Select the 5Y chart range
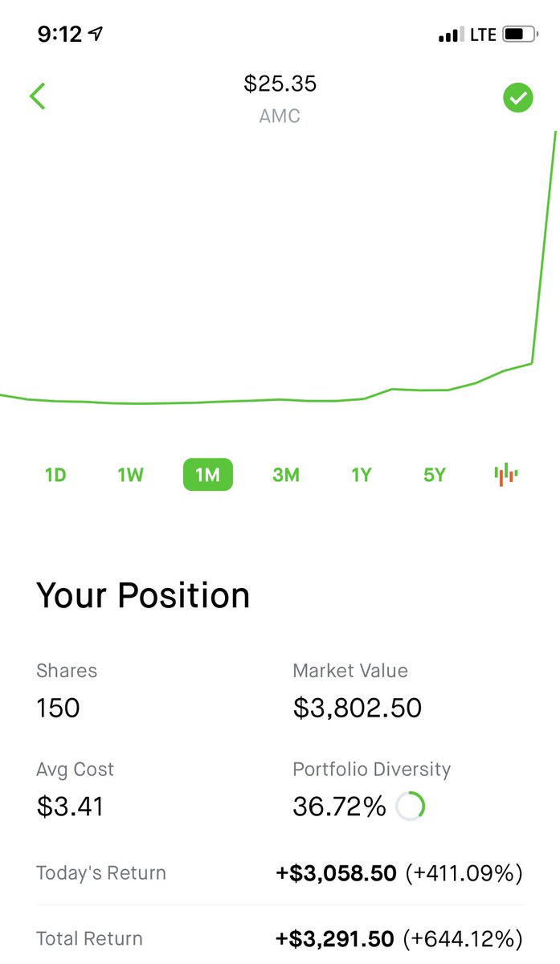560x964 pixels. [435, 475]
